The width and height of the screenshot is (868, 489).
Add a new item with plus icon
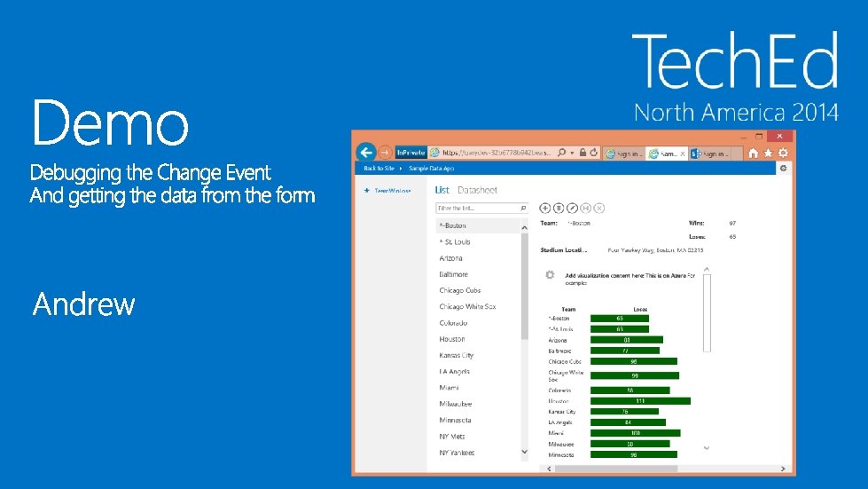point(544,209)
